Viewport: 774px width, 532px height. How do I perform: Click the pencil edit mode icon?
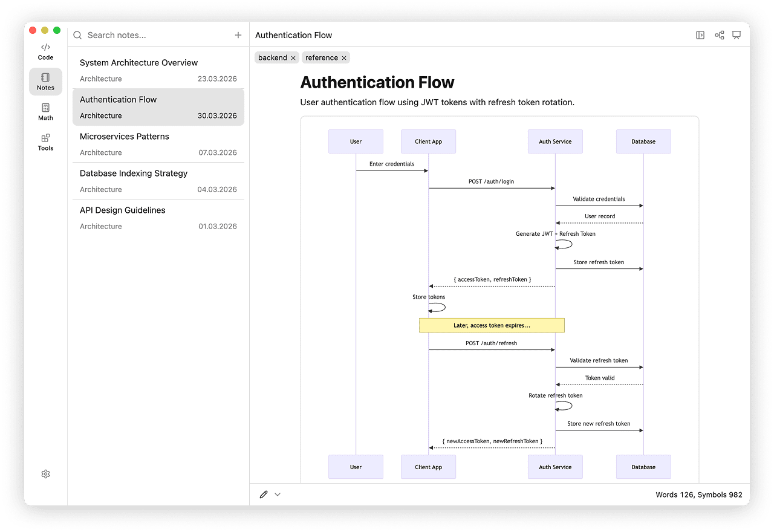pyautogui.click(x=264, y=495)
